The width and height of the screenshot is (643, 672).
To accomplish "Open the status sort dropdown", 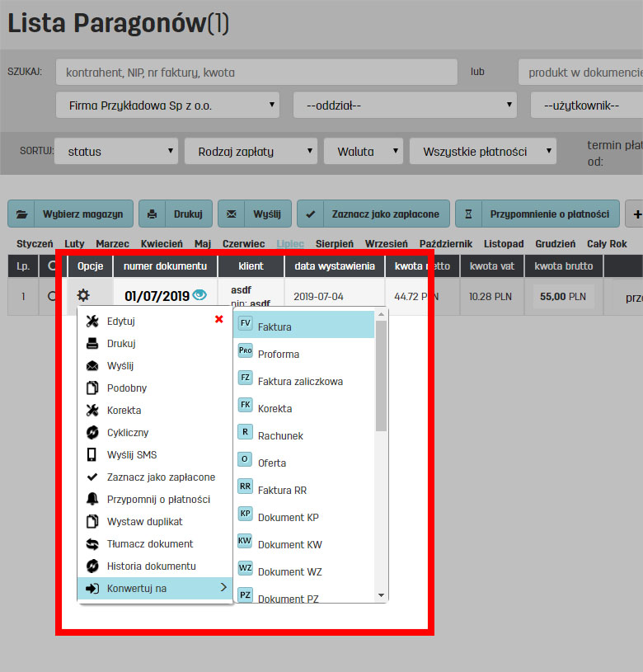I will pos(116,152).
